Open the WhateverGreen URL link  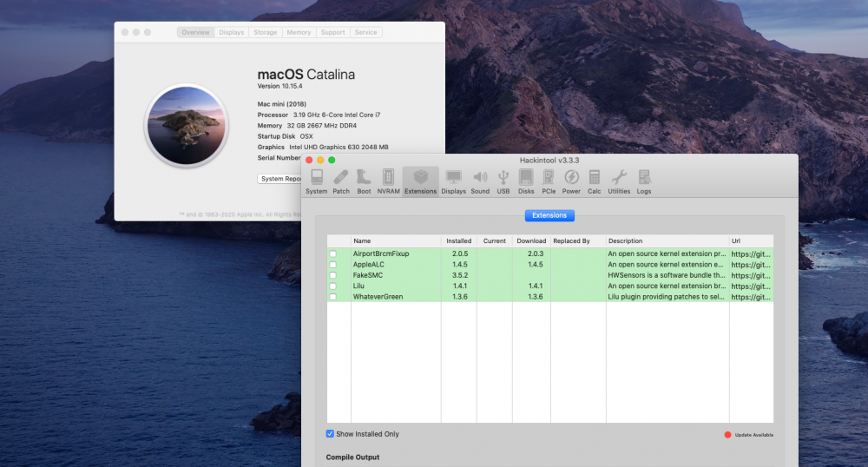pos(751,297)
